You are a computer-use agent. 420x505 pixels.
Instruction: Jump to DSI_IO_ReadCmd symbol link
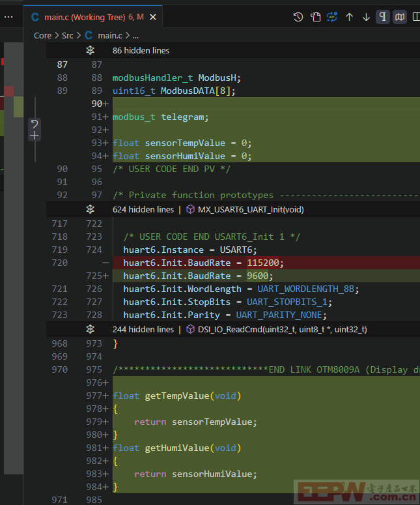click(282, 330)
